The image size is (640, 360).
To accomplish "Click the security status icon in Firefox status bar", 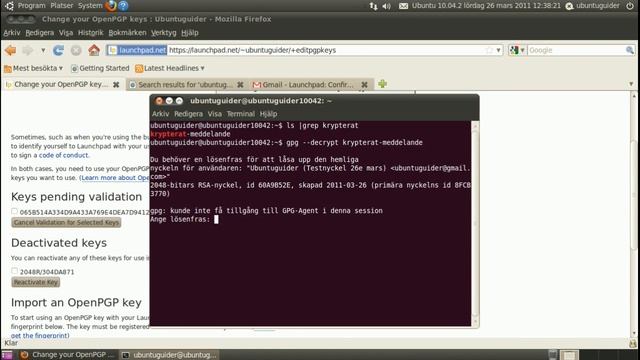I will (633, 344).
